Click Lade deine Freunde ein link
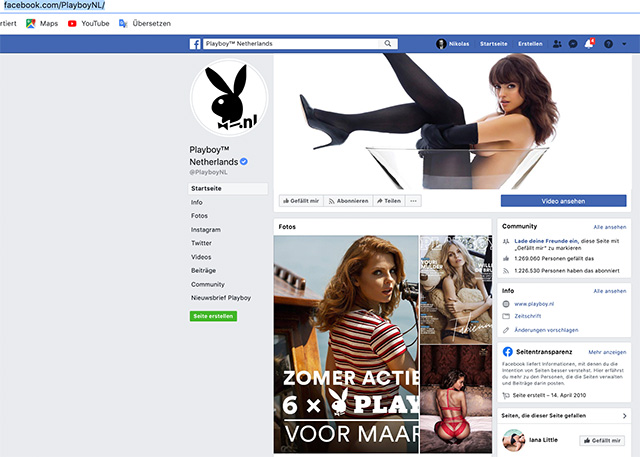640x457 pixels. [x=546, y=241]
